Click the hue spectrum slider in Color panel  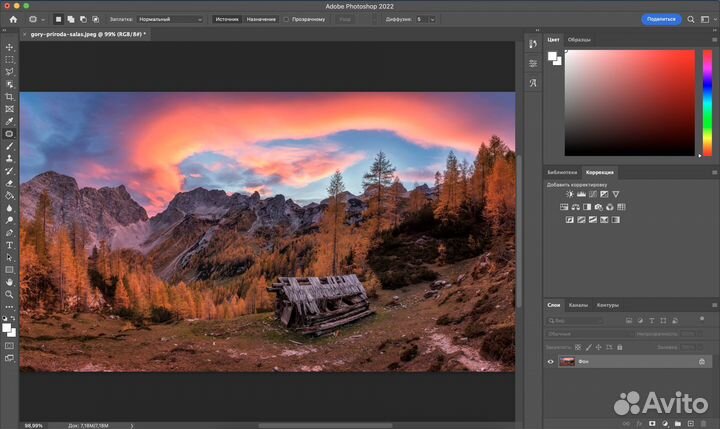[708, 103]
